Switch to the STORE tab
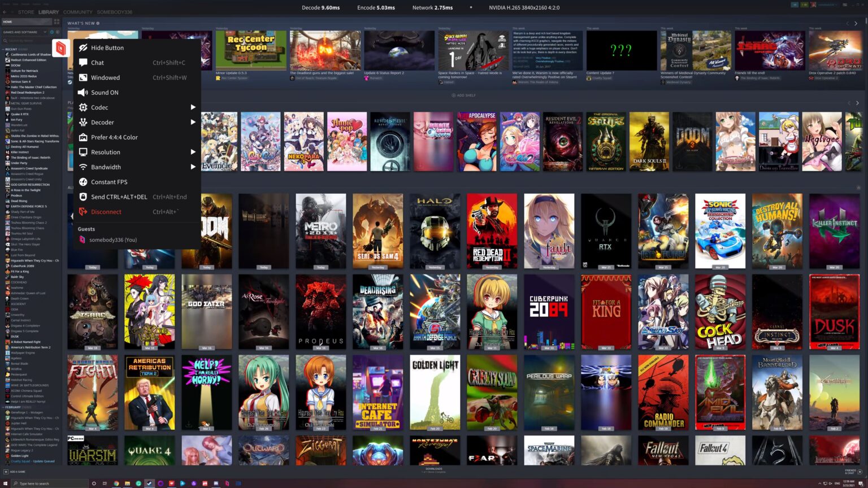Viewport: 868px width, 488px height. pyautogui.click(x=25, y=12)
